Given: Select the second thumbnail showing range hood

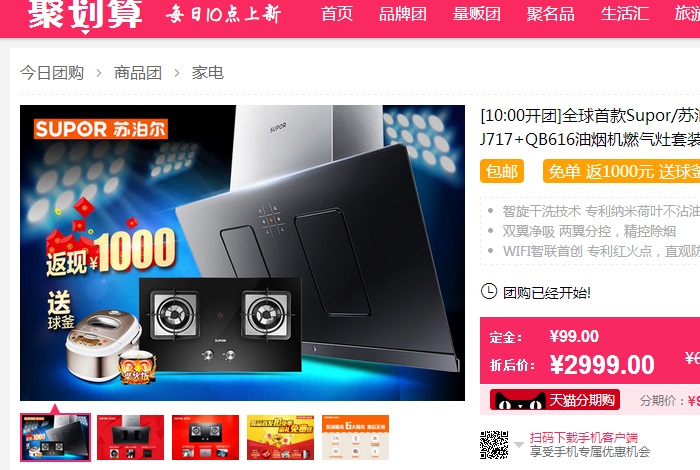Looking at the screenshot, I should [x=130, y=437].
